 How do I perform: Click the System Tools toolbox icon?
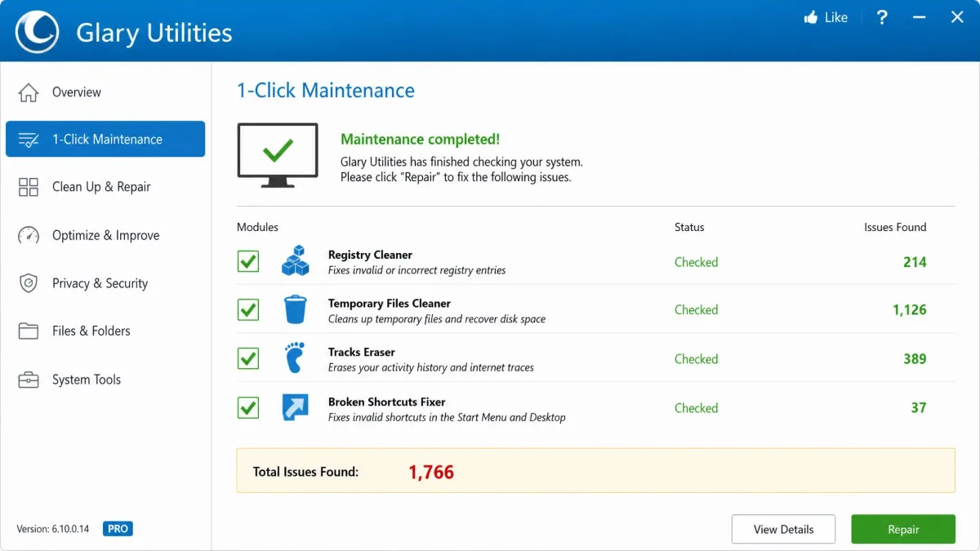29,380
